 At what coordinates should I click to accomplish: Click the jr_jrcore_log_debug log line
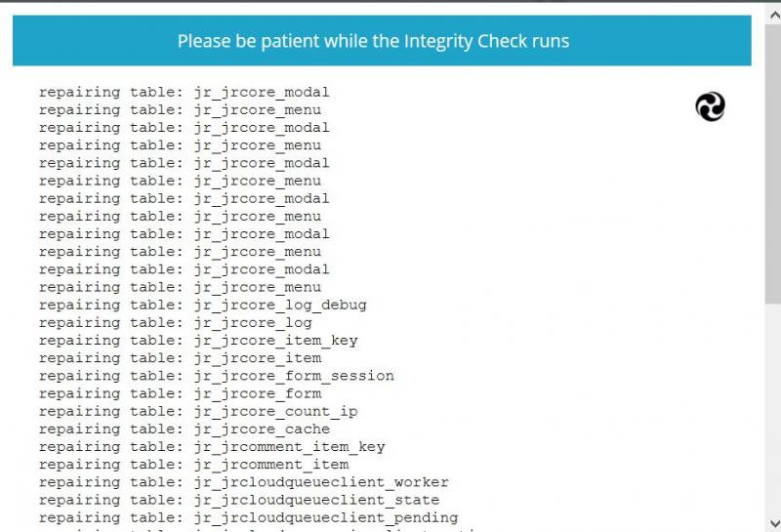203,305
